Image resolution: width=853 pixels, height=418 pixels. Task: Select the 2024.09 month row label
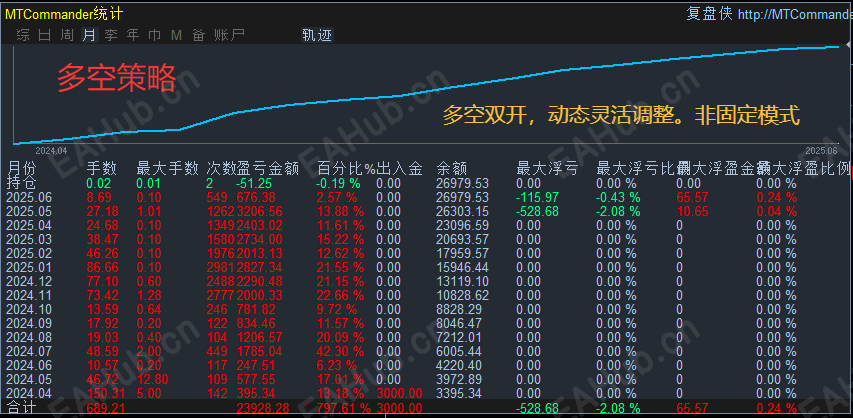pos(27,323)
